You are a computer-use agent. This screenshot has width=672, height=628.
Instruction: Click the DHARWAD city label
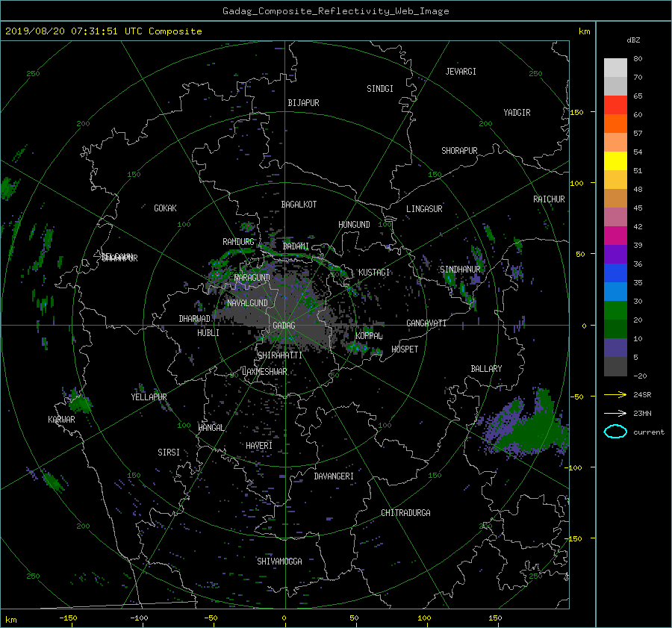click(x=195, y=319)
